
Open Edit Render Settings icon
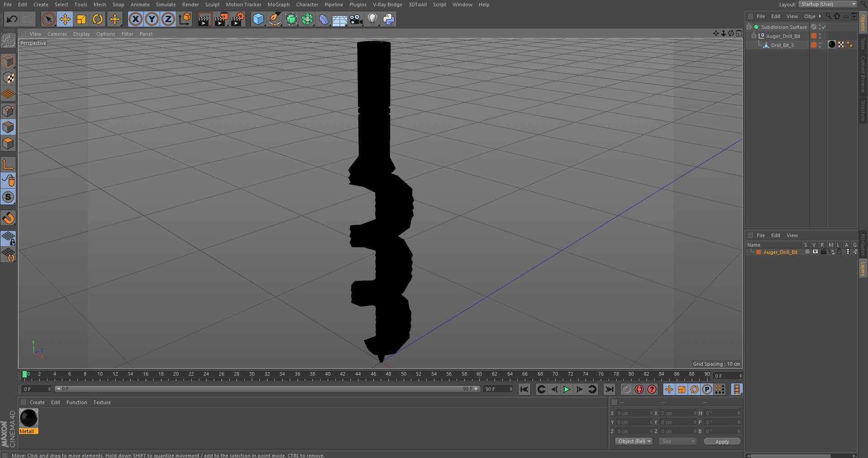pyautogui.click(x=238, y=19)
